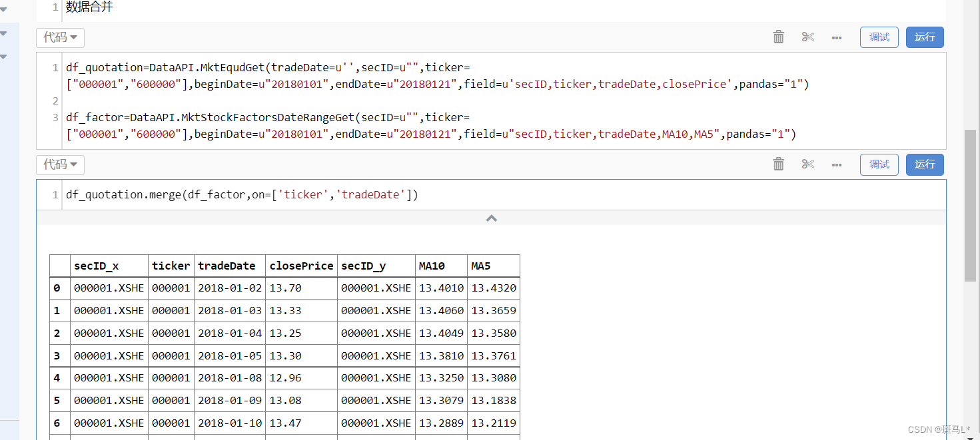Image resolution: width=980 pixels, height=440 pixels.
Task: Click the tradeDate cell 2018-01-08
Action: 230,378
